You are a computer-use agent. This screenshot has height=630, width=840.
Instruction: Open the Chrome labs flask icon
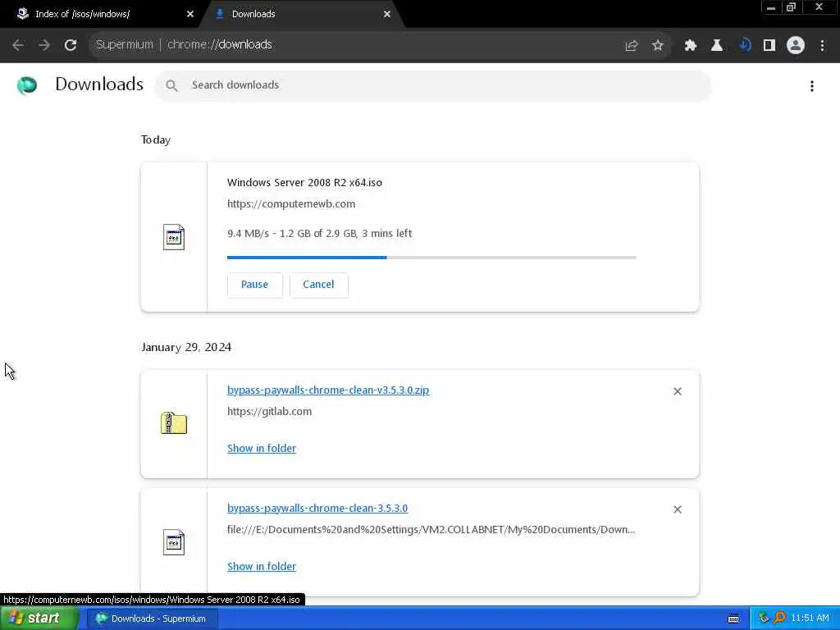click(717, 46)
